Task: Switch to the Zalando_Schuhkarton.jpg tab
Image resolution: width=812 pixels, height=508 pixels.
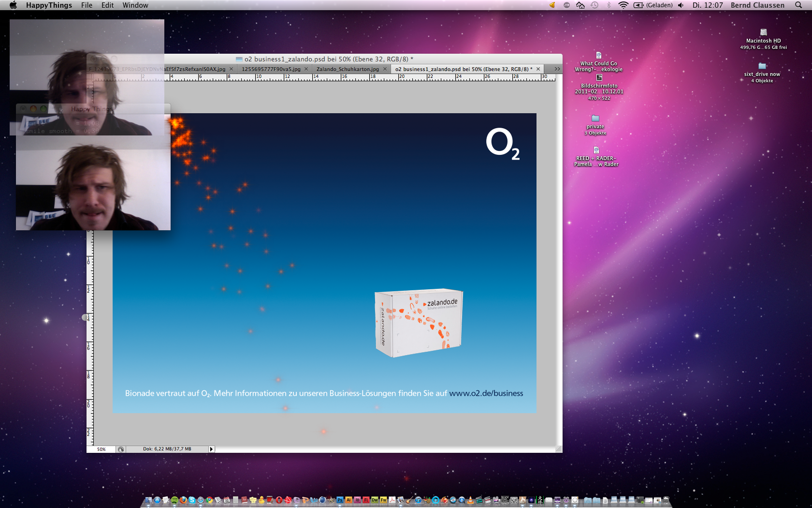Action: point(348,69)
